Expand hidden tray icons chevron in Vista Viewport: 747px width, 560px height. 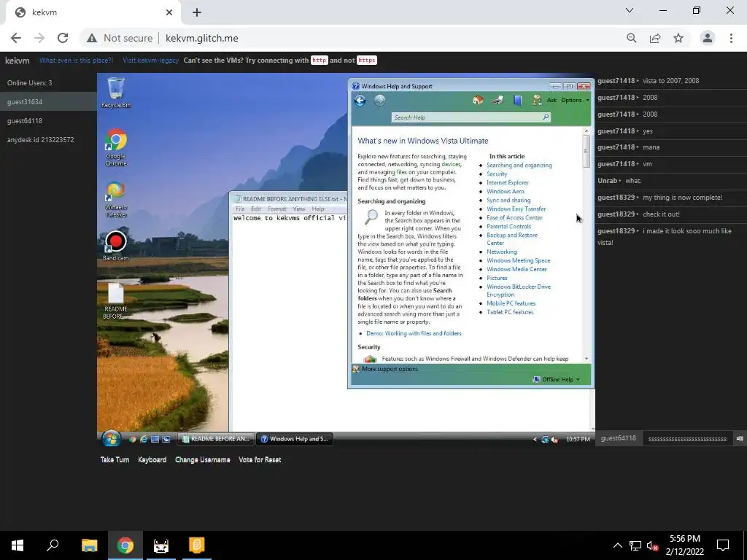point(535,440)
